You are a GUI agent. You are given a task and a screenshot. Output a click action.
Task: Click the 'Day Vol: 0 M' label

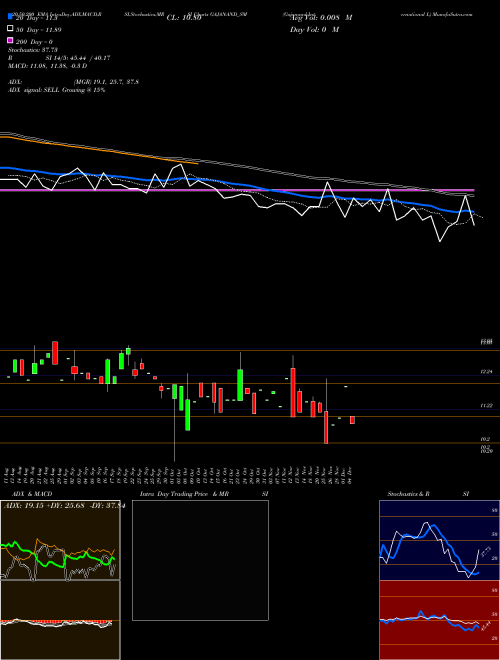click(314, 29)
